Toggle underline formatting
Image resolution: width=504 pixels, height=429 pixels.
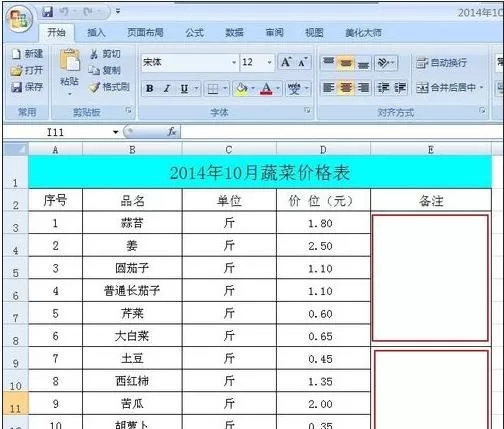tap(184, 89)
